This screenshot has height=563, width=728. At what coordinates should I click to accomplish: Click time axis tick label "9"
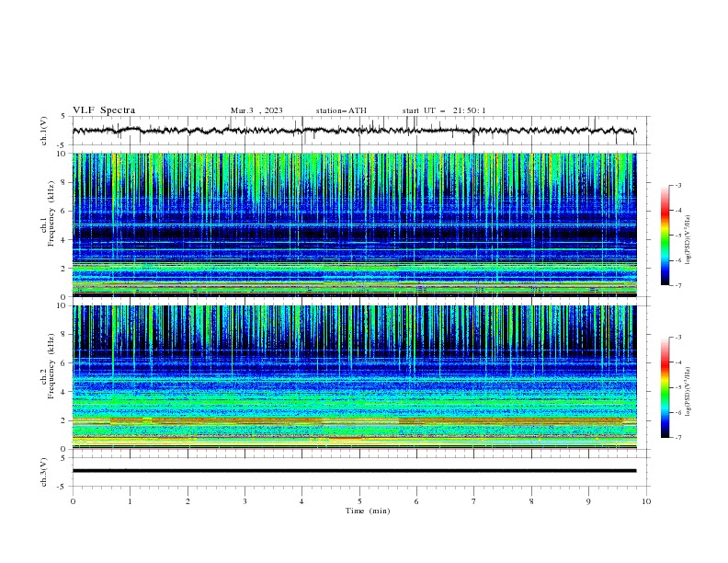[588, 501]
